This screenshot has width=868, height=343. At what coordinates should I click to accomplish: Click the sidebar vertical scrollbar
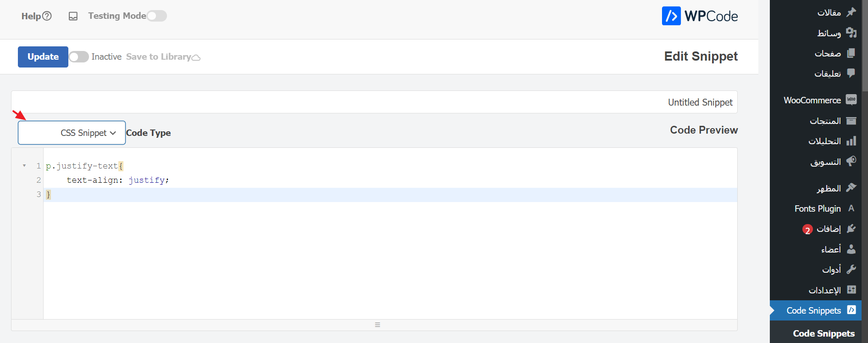pyautogui.click(x=865, y=46)
